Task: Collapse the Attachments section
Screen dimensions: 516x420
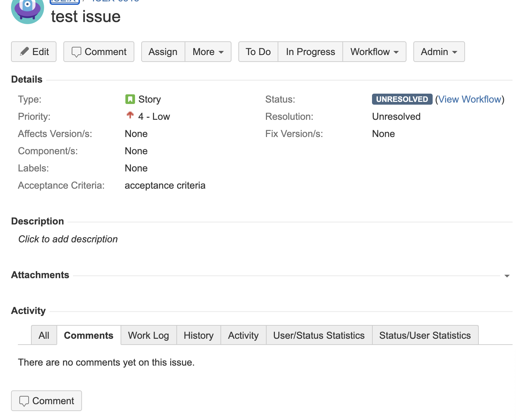Action: (506, 275)
